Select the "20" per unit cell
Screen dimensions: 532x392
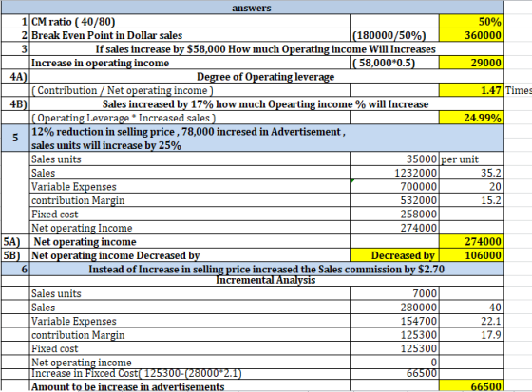pos(471,186)
